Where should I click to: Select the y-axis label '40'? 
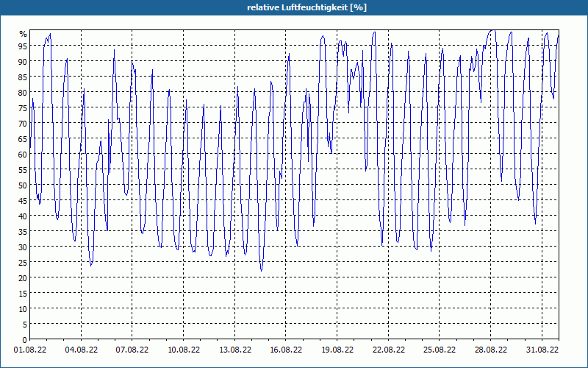tap(23, 216)
